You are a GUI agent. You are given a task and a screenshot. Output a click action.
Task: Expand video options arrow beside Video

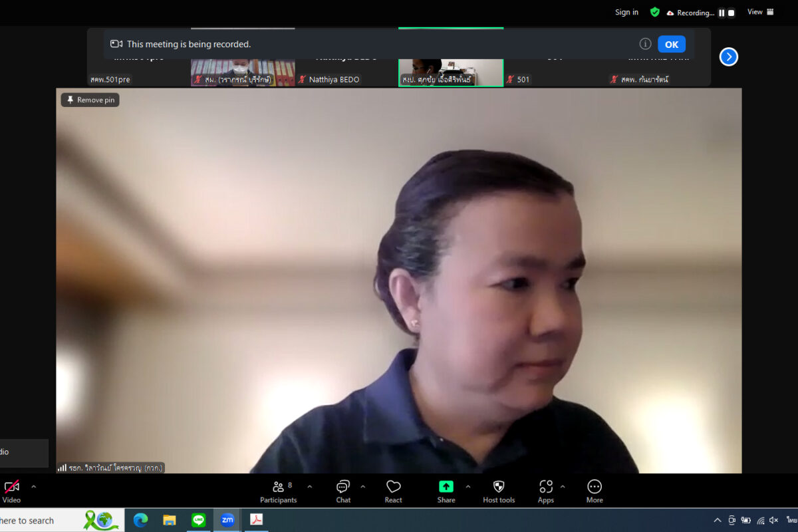(34, 487)
